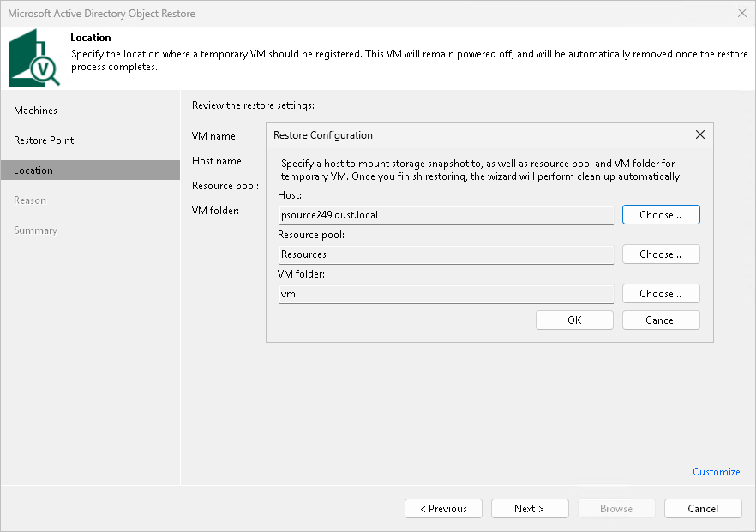Select the Location wizard step
756x532 pixels.
coord(90,170)
